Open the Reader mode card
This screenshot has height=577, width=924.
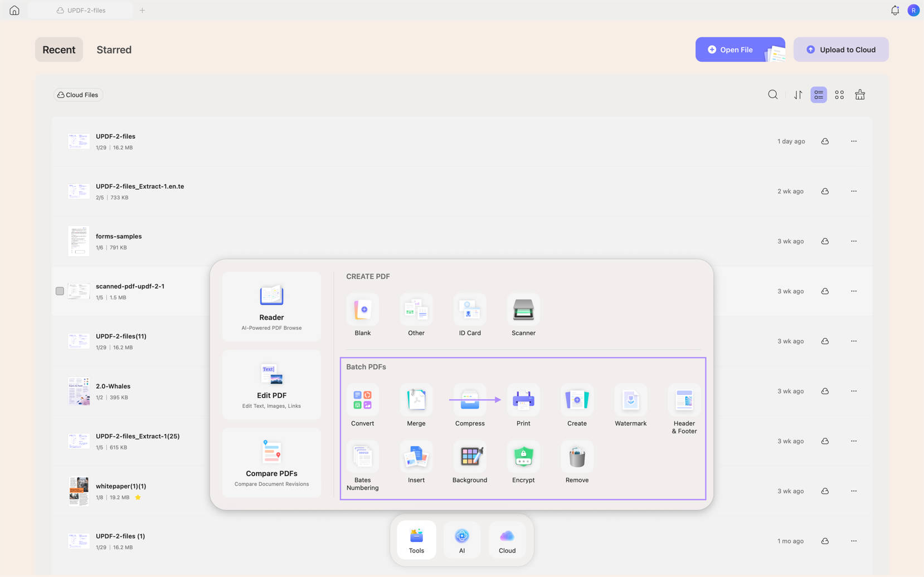(x=271, y=306)
